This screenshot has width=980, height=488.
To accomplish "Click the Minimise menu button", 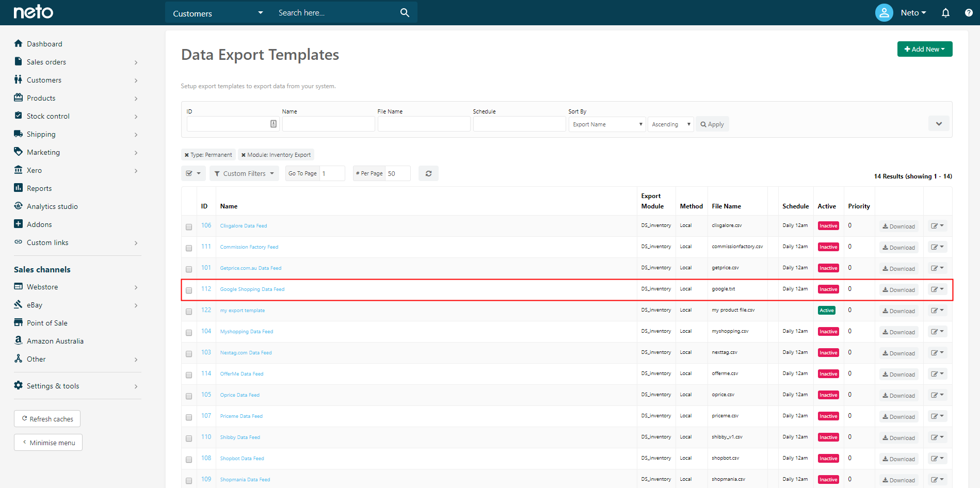I will click(48, 443).
